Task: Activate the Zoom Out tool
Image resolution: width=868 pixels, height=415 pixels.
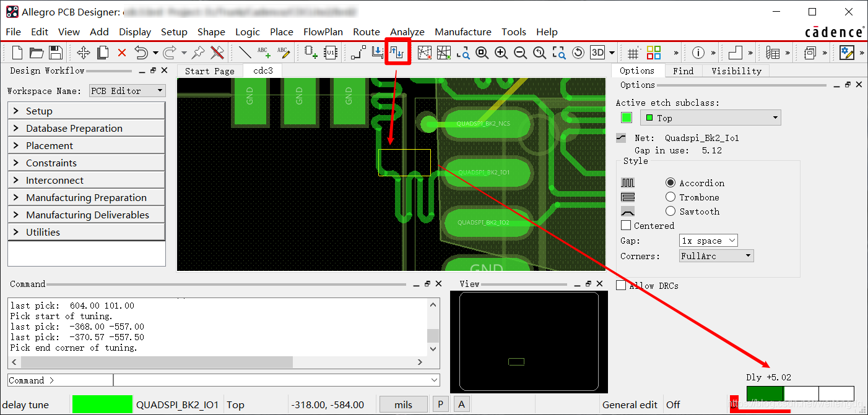Action: click(x=520, y=53)
